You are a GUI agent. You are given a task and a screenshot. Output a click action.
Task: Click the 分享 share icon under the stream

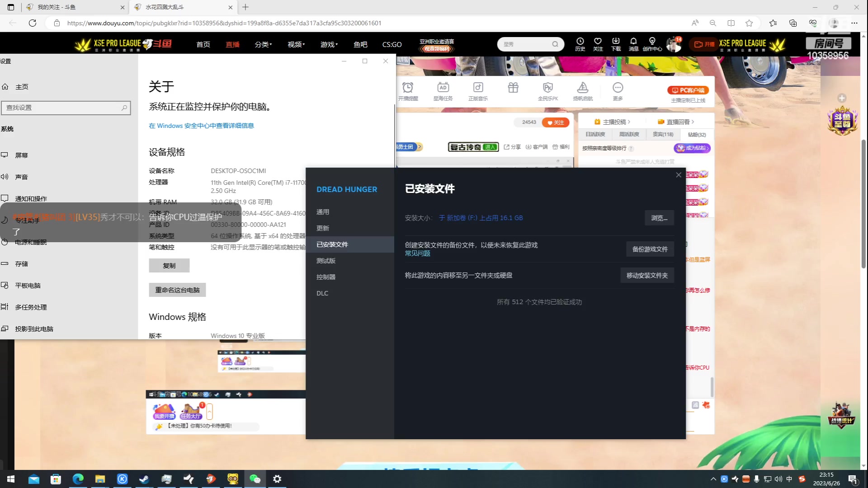pyautogui.click(x=512, y=147)
